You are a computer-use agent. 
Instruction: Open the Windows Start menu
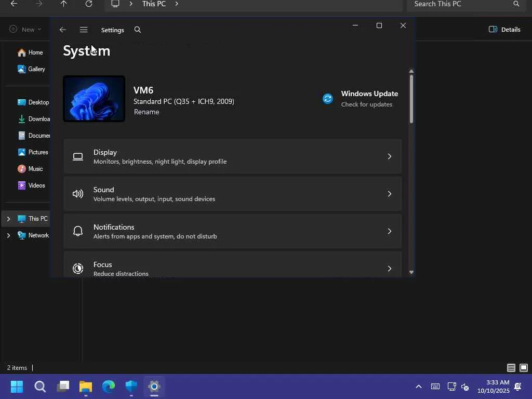pos(17,387)
